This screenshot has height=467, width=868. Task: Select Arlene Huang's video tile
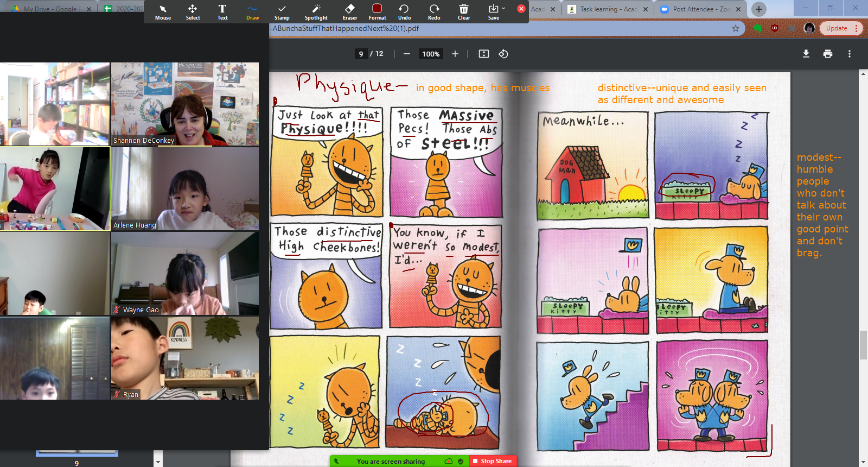pyautogui.click(x=185, y=189)
